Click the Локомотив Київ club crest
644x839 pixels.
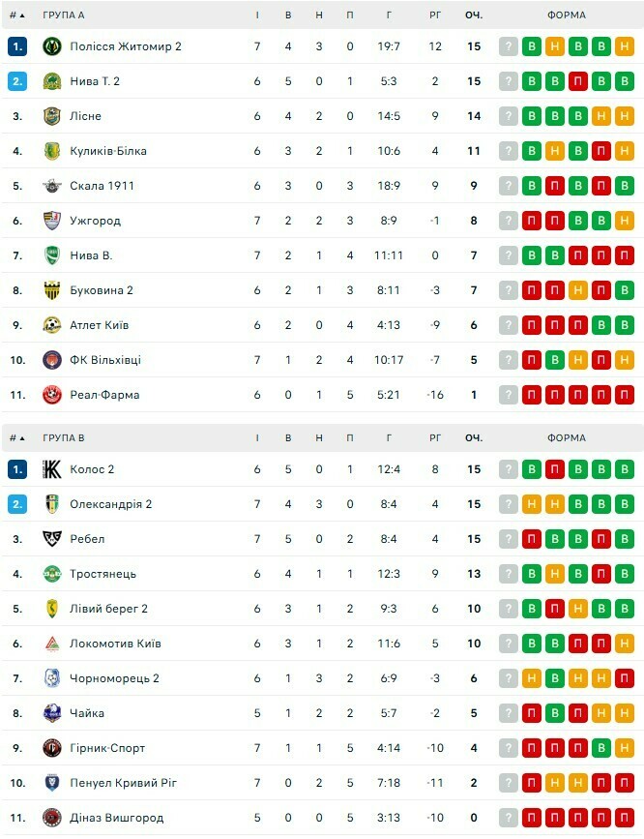52,644
